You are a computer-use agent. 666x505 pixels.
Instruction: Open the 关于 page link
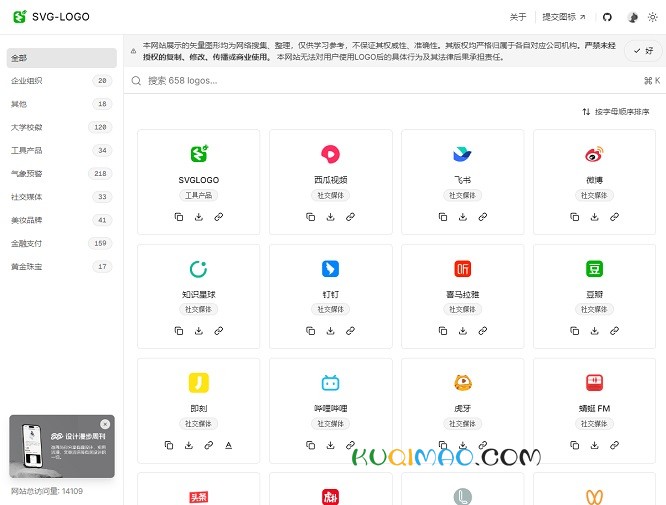(x=517, y=17)
